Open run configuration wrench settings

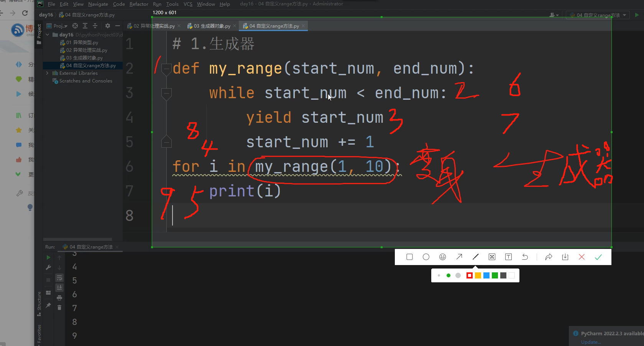coord(48,267)
